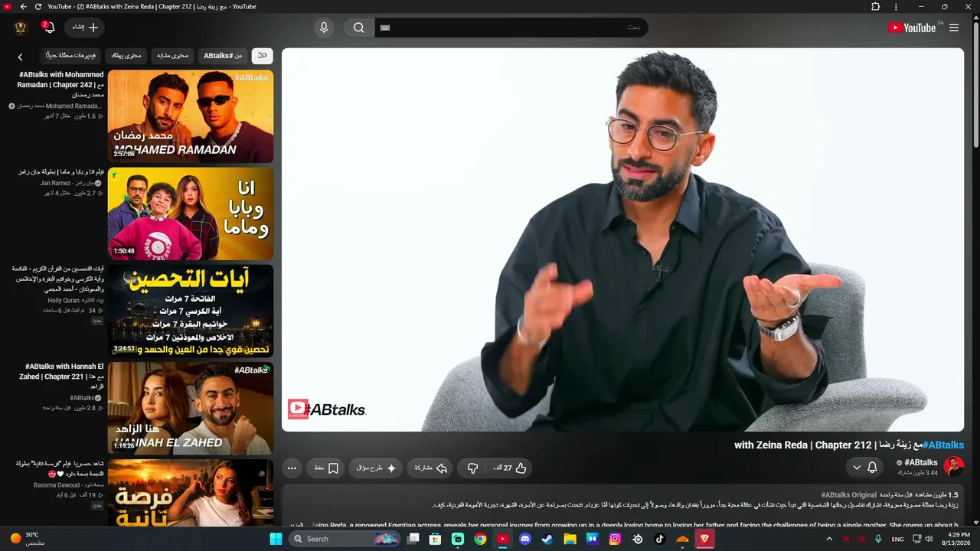Open more actions ellipsis under video
This screenshot has width=980, height=551.
tap(292, 468)
